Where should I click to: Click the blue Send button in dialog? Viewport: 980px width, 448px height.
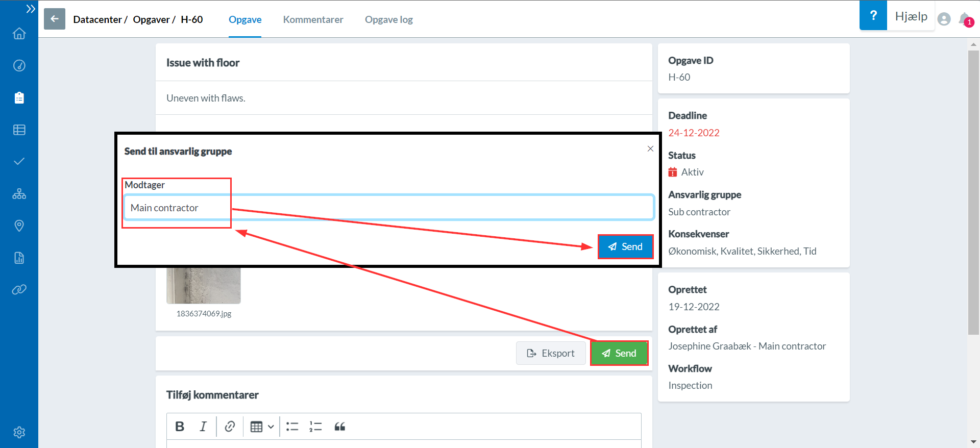pos(625,247)
